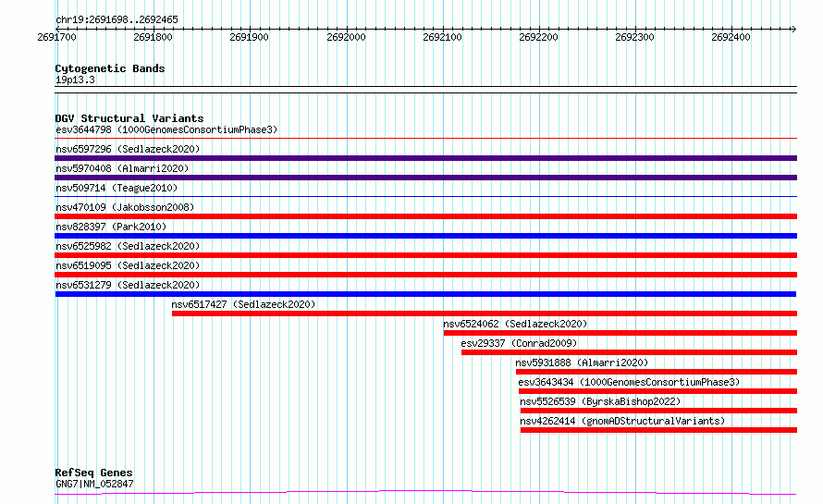Click ruler position 2692300
The height and width of the screenshot is (504, 823).
[634, 37]
